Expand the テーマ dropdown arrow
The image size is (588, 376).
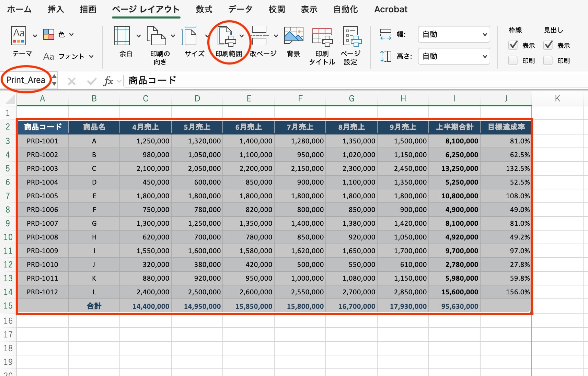pos(35,36)
